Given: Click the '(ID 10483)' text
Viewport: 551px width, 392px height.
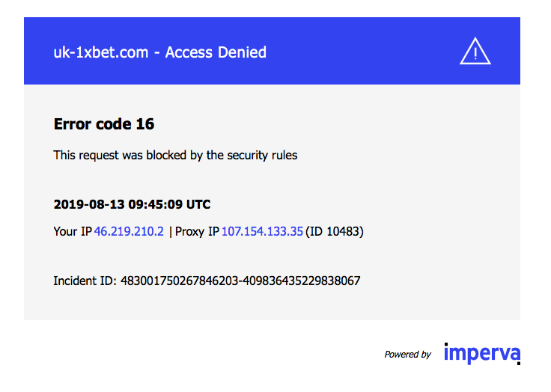Looking at the screenshot, I should click(x=335, y=231).
